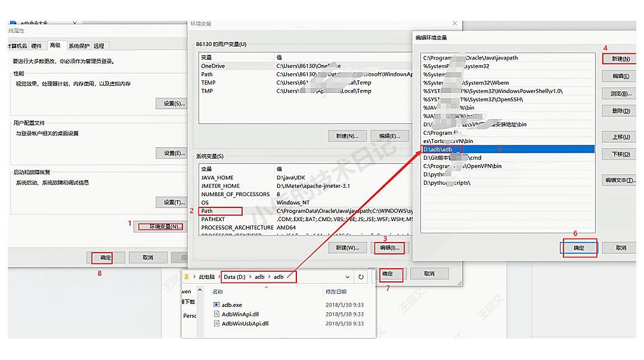Confirm system properties with 确定
Screen dimensions: 644x360
[105, 257]
